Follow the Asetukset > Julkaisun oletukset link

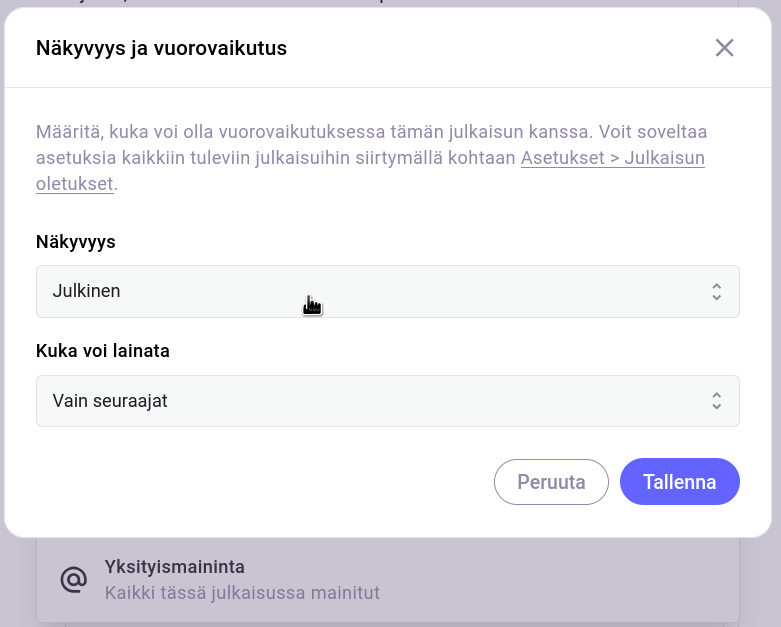pos(612,158)
